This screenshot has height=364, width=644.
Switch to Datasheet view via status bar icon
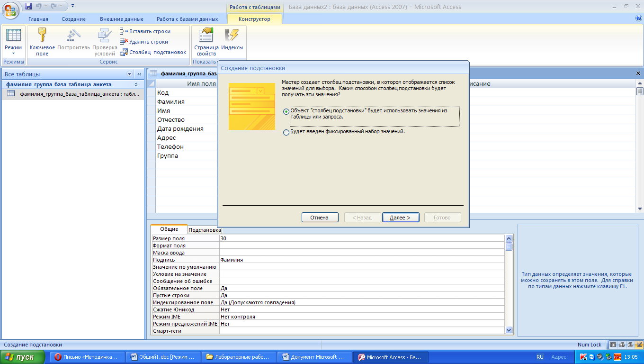click(x=613, y=345)
